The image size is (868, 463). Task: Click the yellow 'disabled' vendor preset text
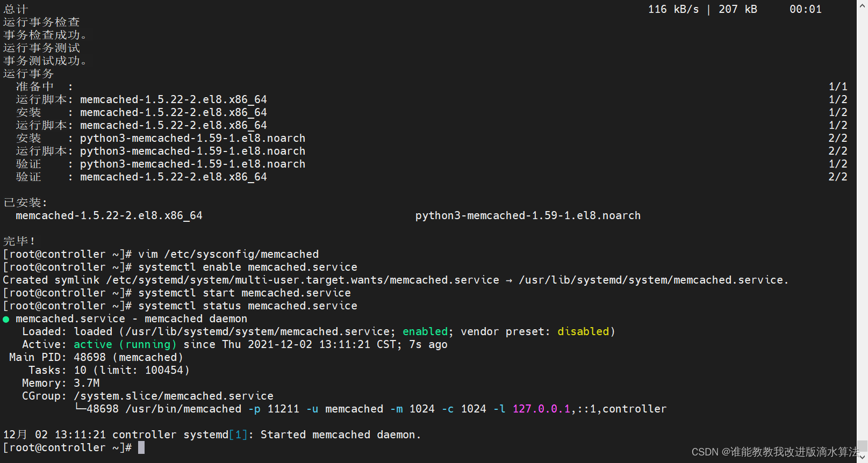tap(583, 331)
